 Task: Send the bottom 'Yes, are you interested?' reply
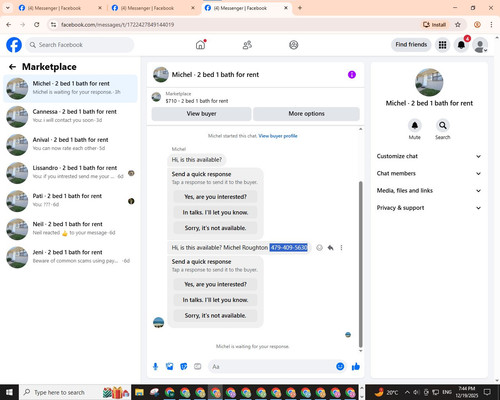(x=215, y=284)
